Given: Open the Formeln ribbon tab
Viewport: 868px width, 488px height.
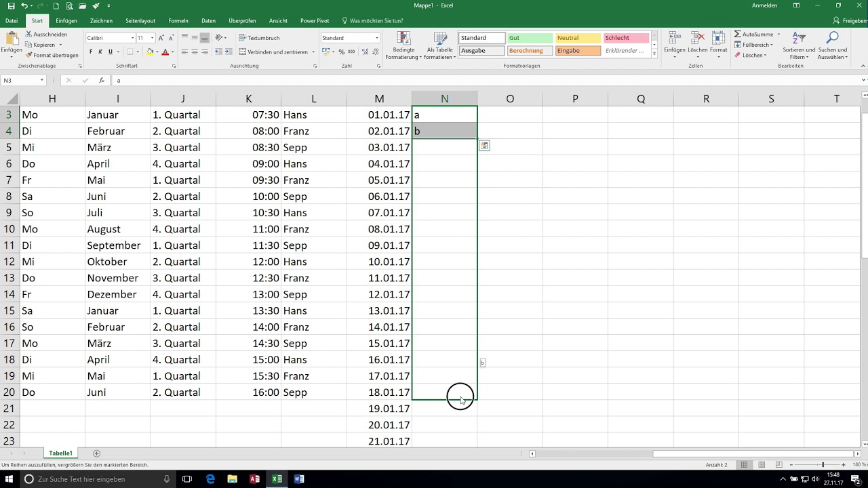Looking at the screenshot, I should (178, 21).
